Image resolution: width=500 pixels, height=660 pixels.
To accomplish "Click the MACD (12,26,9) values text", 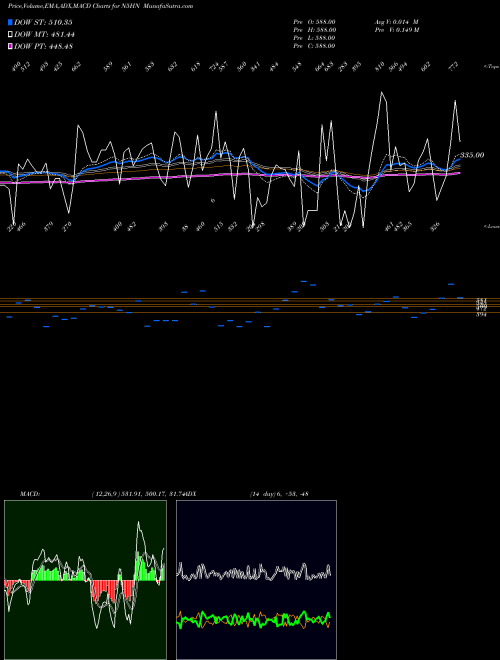I will (138, 494).
